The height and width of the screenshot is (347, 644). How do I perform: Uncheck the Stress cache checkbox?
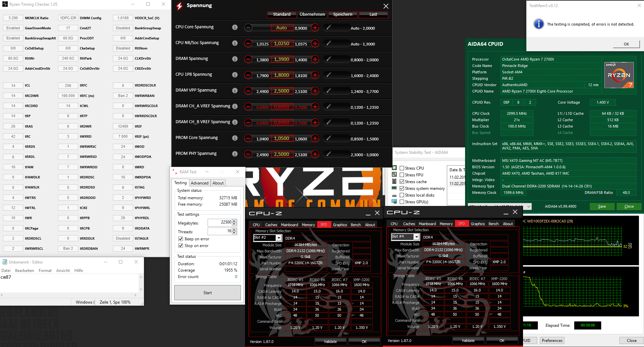(x=402, y=182)
